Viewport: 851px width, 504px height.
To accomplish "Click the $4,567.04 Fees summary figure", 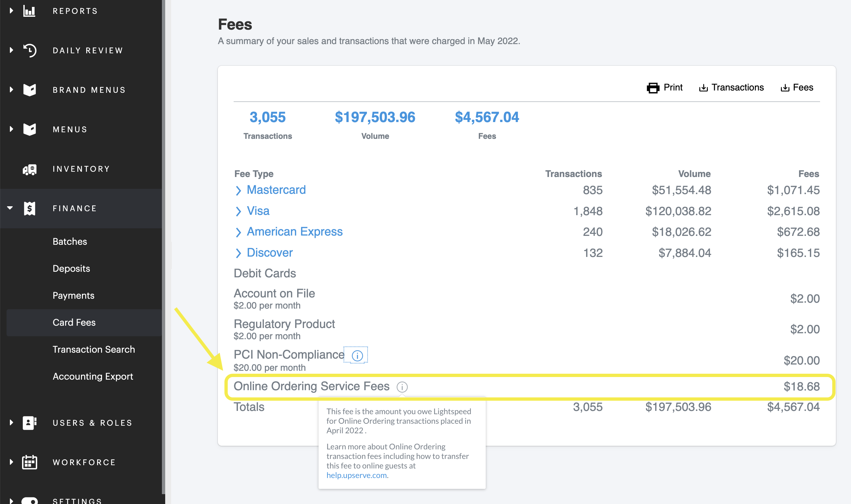I will tap(487, 117).
